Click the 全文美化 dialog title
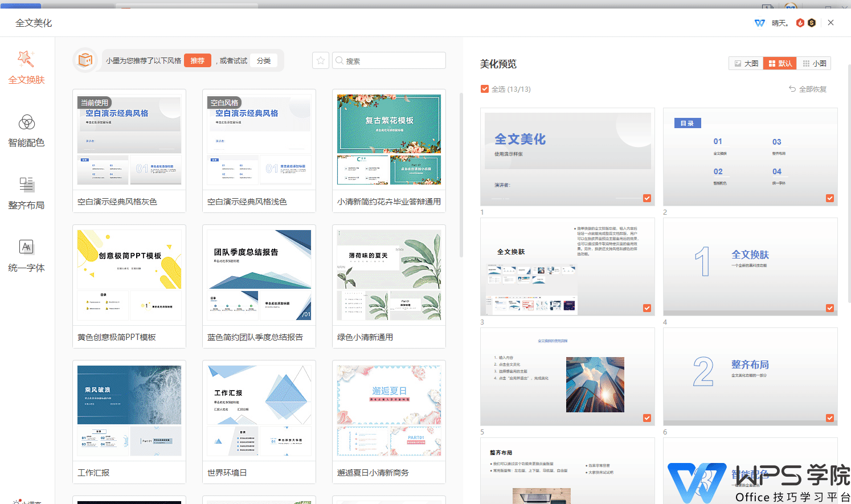 click(34, 23)
